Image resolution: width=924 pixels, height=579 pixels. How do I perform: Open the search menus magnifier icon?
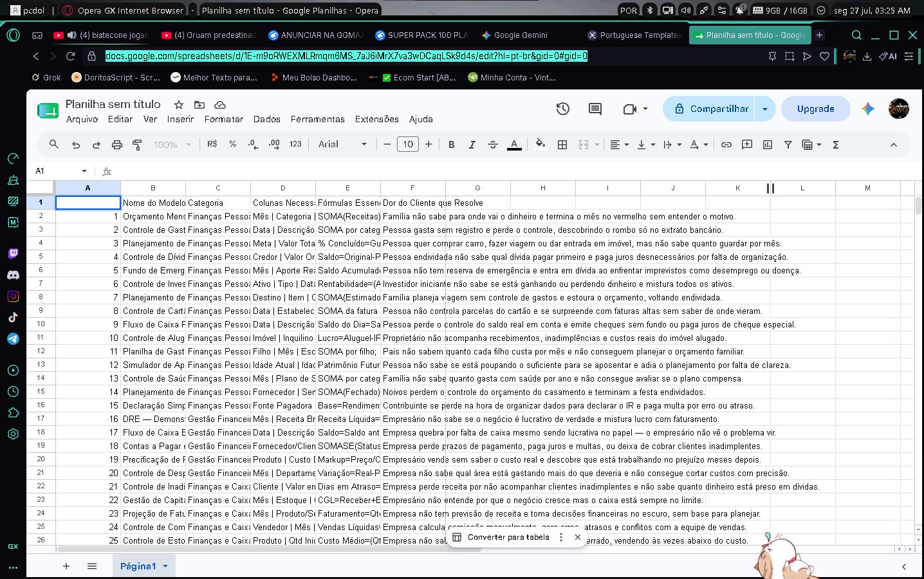coord(54,144)
